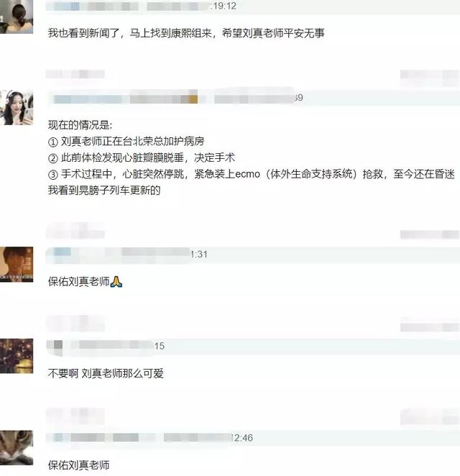Image resolution: width=460 pixels, height=476 pixels.
Task: Click the 19:12 timestamp
Action: [x=224, y=6]
